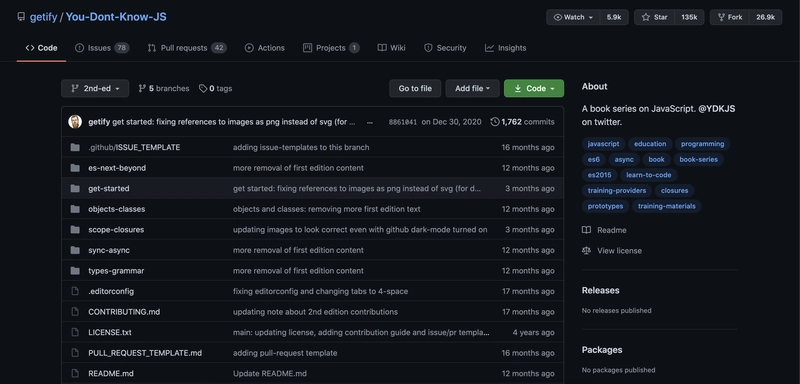Show the 5.9k watchers count

click(x=614, y=17)
